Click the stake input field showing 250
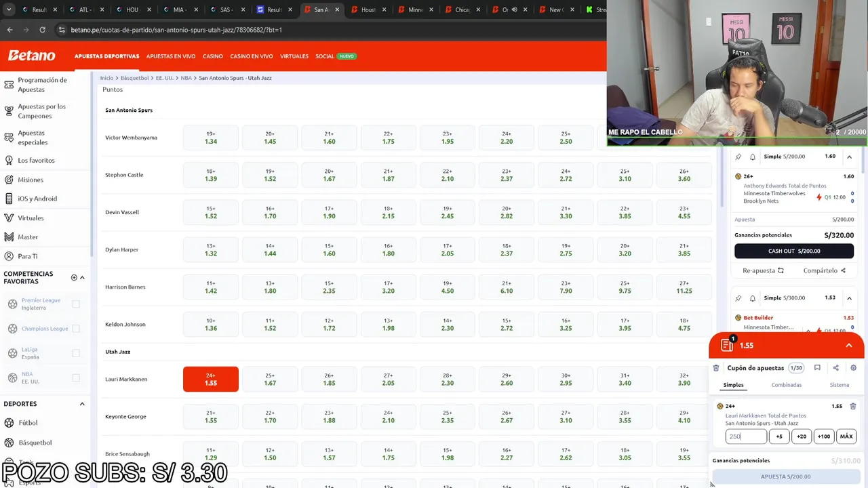 (x=746, y=436)
